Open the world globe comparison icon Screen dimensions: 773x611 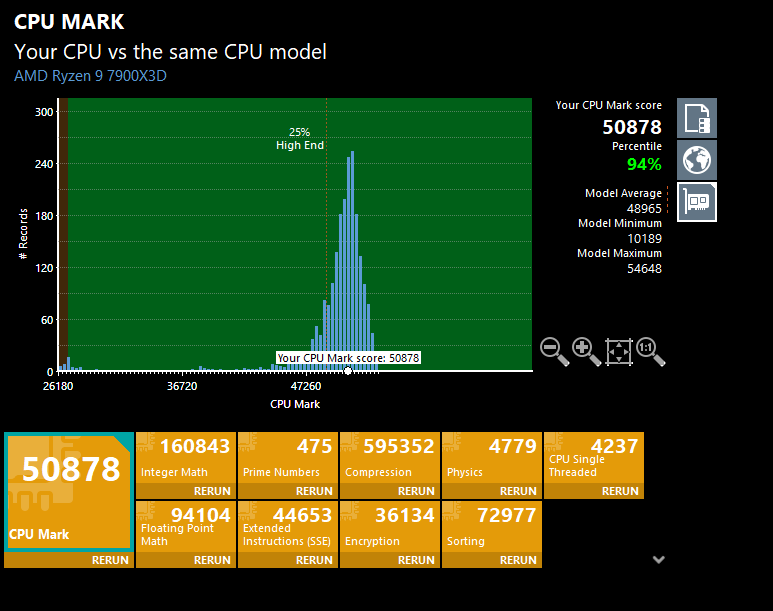[697, 160]
